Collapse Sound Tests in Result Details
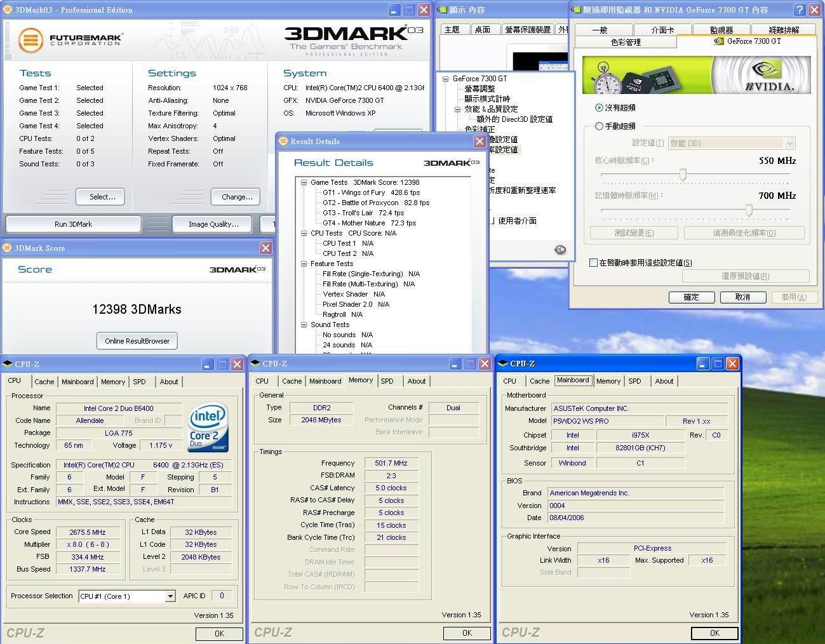Image resolution: width=825 pixels, height=644 pixels. pos(304,325)
